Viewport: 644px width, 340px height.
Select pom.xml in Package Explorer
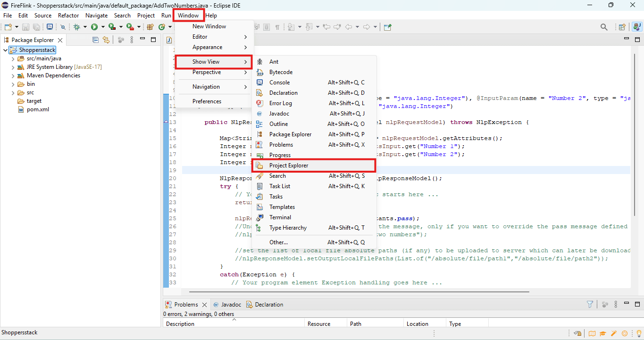click(33, 109)
